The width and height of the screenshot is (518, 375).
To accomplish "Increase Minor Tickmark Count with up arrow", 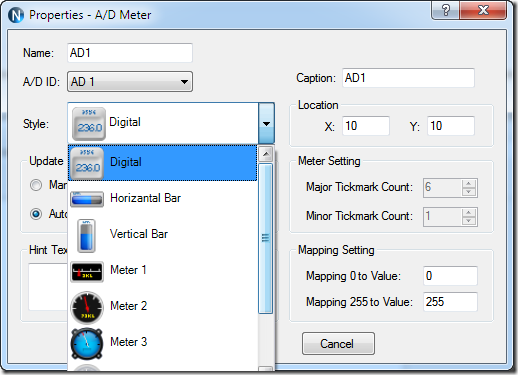I will coord(469,213).
